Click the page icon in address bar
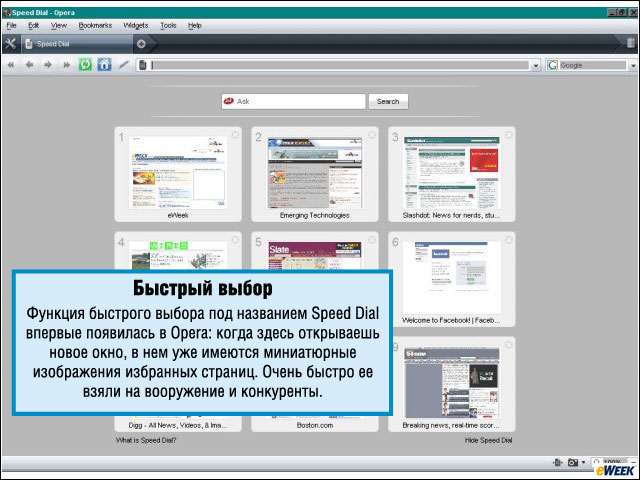This screenshot has width=640, height=480. [x=142, y=65]
